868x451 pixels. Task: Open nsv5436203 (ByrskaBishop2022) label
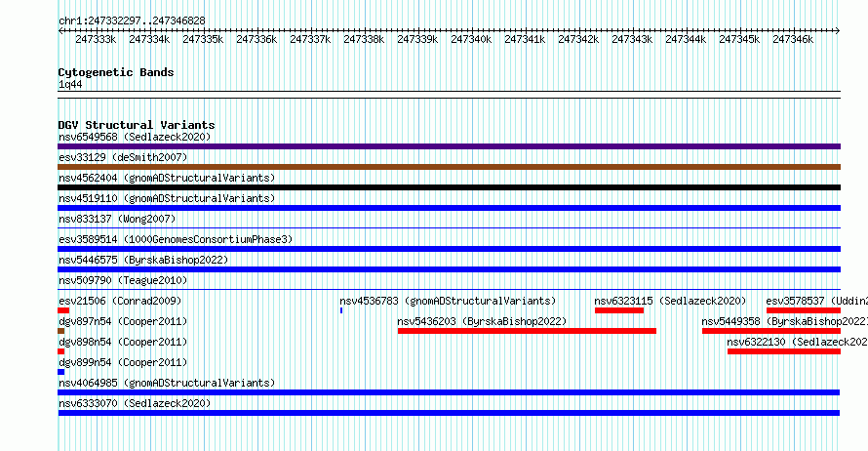tap(482, 321)
